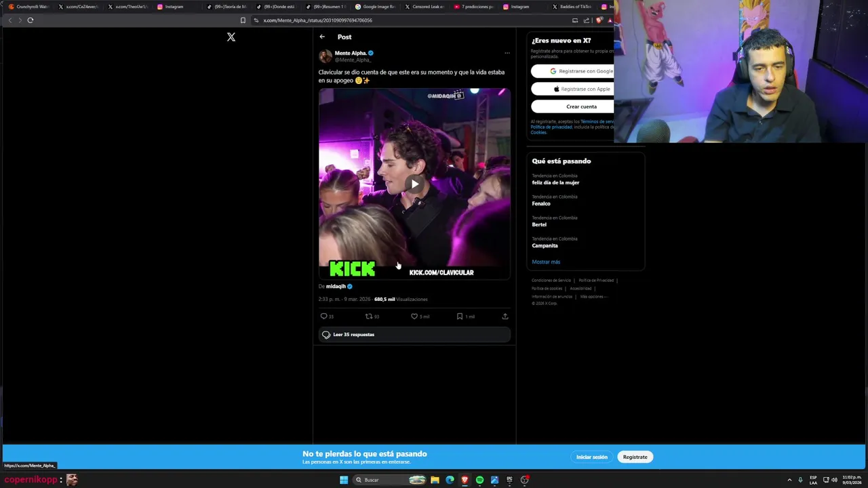Open Brave browser from taskbar
This screenshot has height=488, width=868.
465,480
